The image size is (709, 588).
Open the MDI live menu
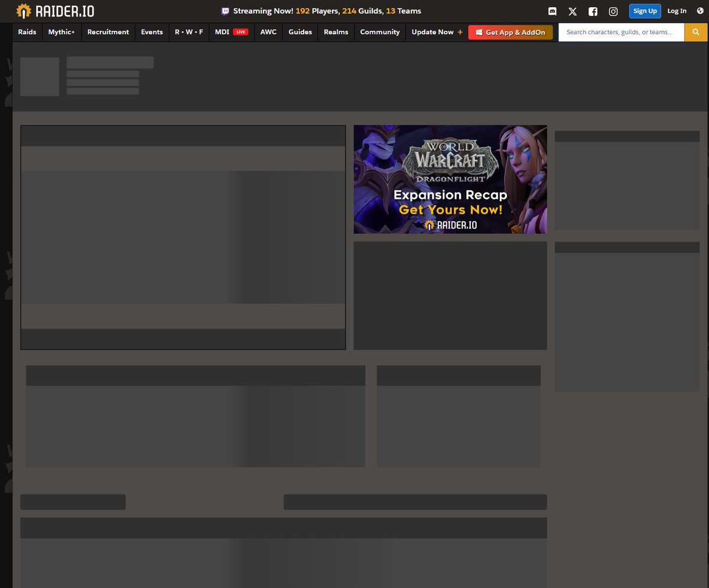pyautogui.click(x=232, y=32)
